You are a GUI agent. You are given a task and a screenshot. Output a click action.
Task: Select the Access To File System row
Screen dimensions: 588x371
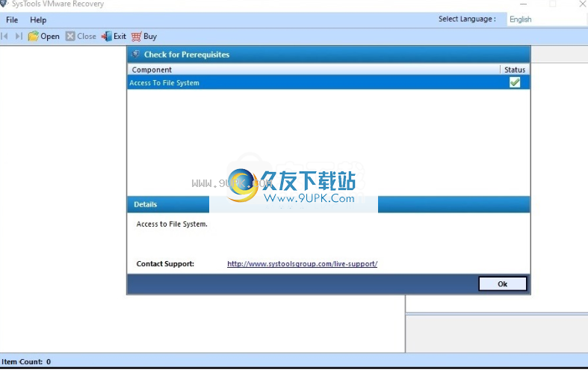click(x=329, y=82)
